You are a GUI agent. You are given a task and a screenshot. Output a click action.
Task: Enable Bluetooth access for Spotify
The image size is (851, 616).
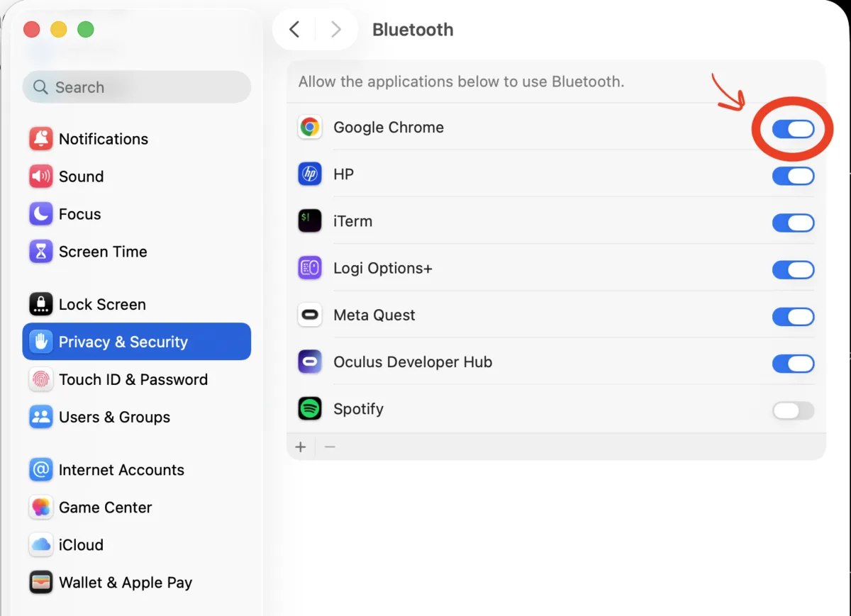tap(793, 410)
